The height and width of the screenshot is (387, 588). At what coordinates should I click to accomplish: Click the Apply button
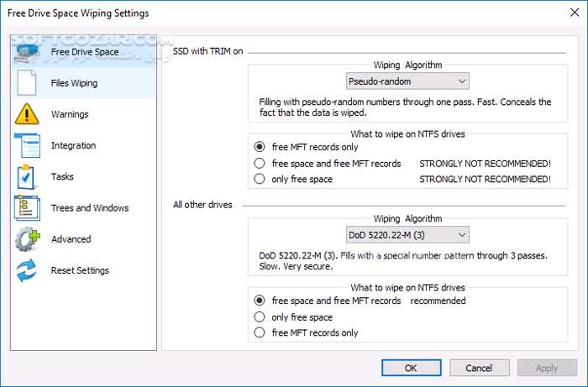click(x=547, y=368)
